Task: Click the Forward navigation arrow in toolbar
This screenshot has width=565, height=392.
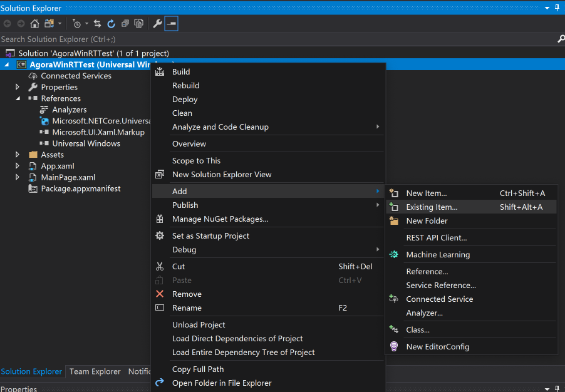Action: click(x=21, y=24)
